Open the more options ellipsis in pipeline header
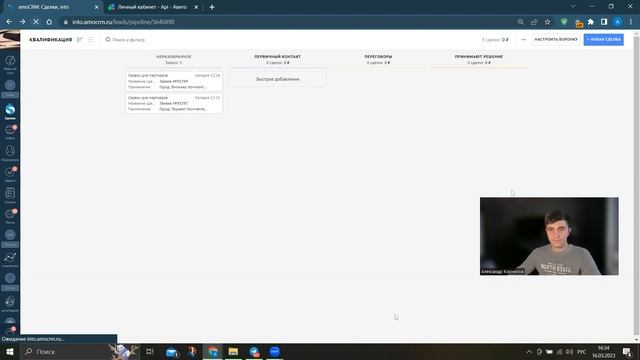Screen dimensions: 640x360 (x=524, y=40)
